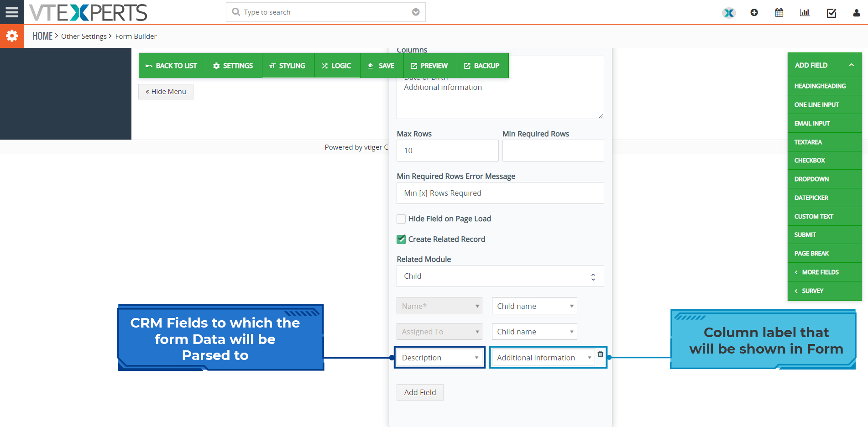
Task: Uncheck Create Related Record checkbox
Action: tap(401, 239)
